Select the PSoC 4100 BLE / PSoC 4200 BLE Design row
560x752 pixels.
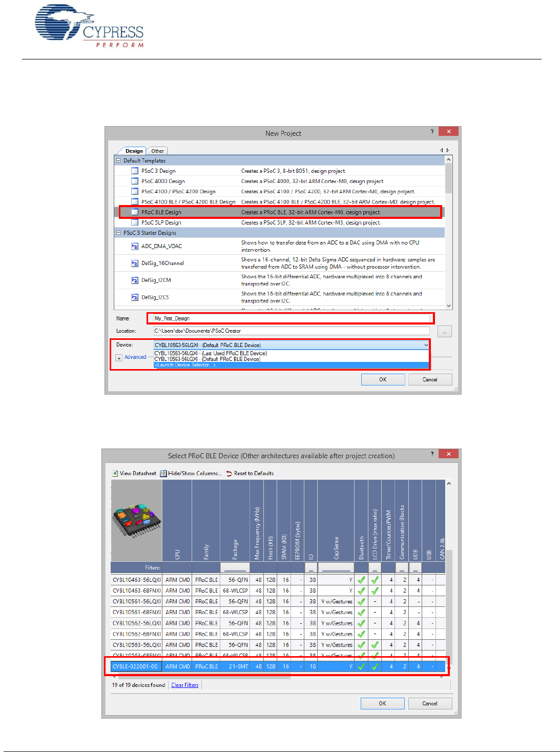pos(279,202)
